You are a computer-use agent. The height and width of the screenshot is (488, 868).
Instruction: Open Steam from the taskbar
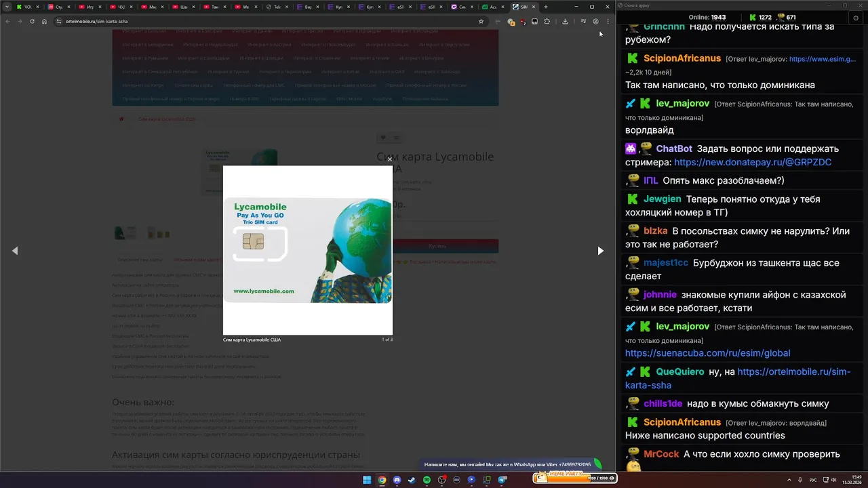tap(412, 480)
